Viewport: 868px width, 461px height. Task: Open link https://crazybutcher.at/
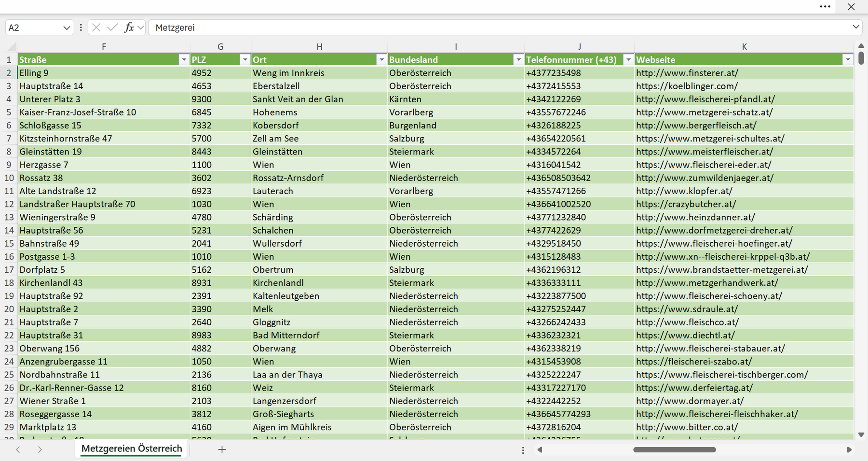tap(686, 204)
